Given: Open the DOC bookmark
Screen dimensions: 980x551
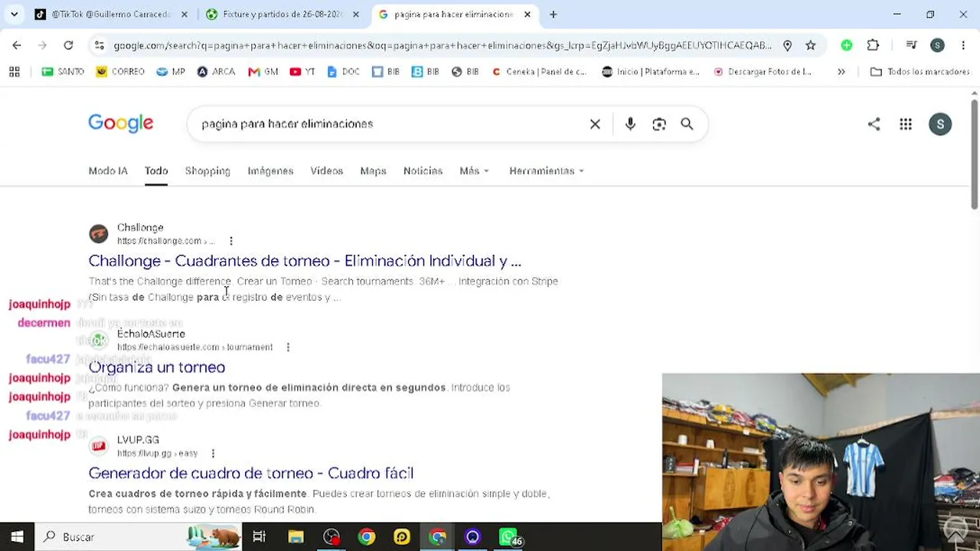Looking at the screenshot, I should 343,71.
